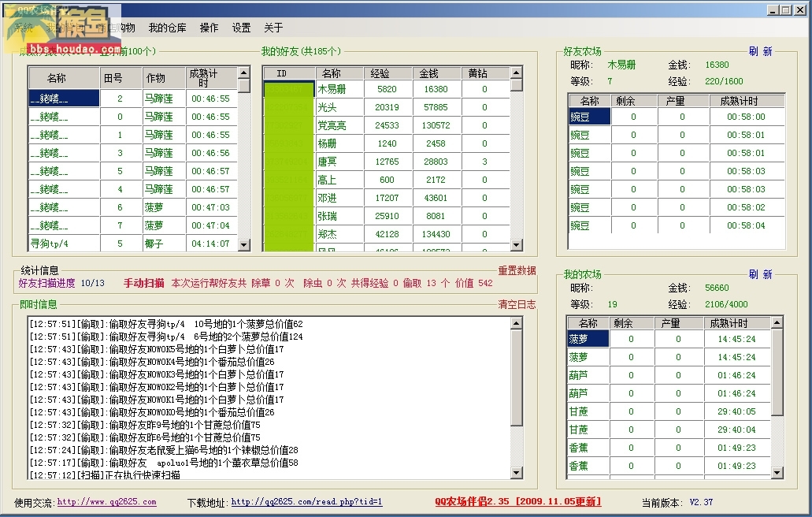
Task: Click the log line ending 菠萝总价值124
Action: coord(166,337)
